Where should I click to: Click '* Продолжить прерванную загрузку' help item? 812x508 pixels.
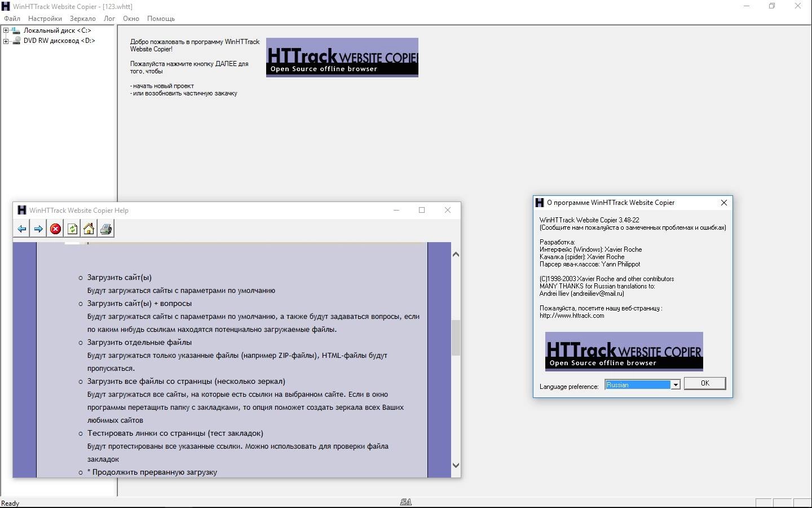point(152,472)
